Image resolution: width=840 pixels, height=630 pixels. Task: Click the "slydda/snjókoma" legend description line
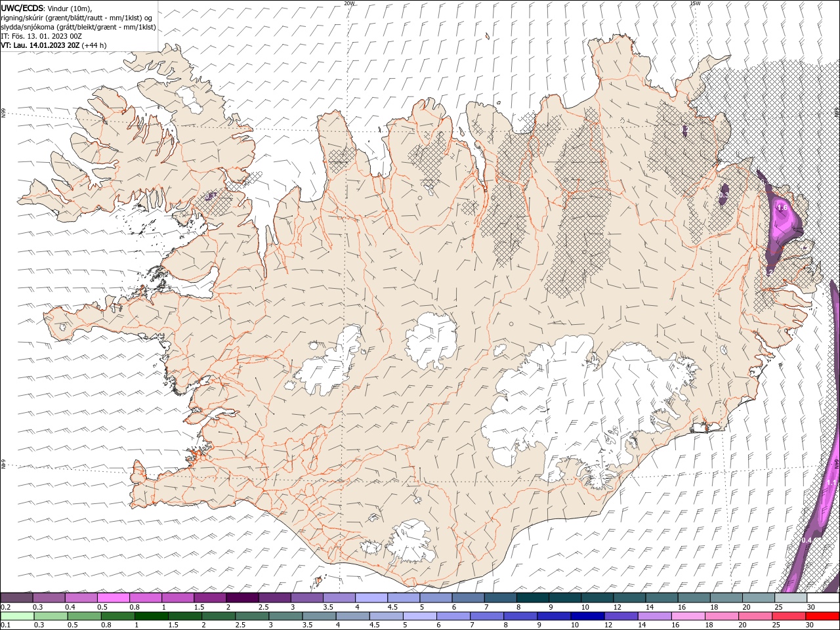78,27
